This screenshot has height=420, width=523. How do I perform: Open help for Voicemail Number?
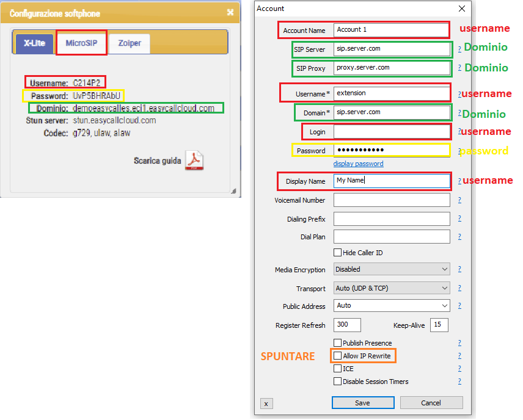pyautogui.click(x=459, y=200)
